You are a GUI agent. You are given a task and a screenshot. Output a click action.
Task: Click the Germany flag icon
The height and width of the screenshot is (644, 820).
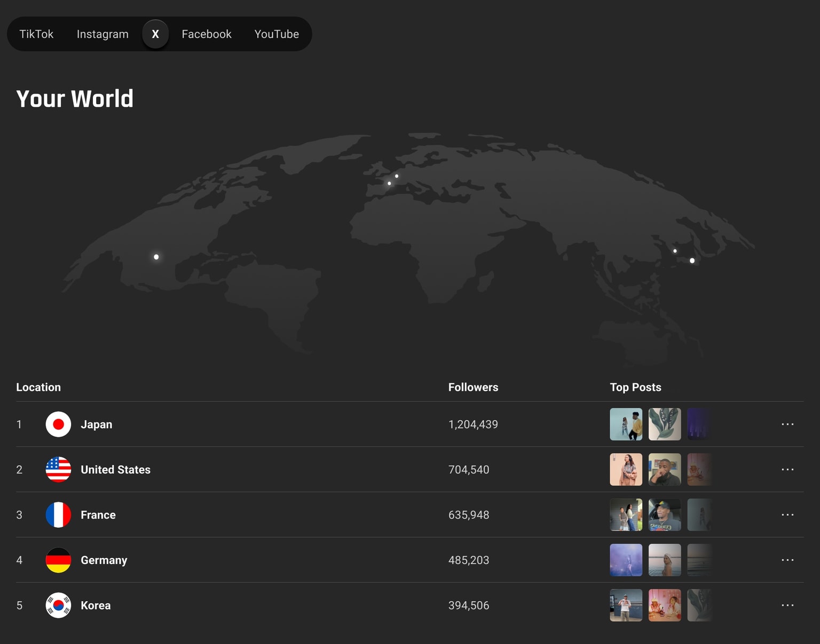coord(58,560)
